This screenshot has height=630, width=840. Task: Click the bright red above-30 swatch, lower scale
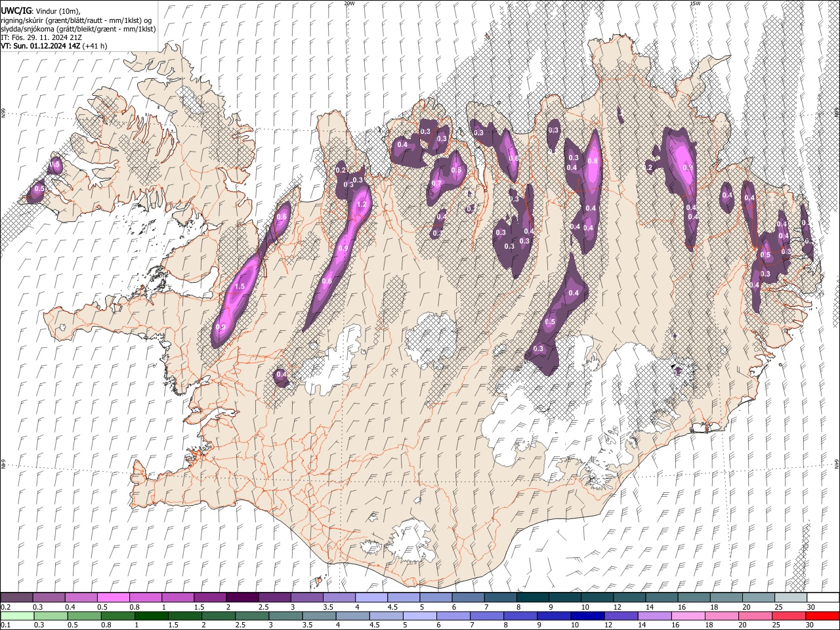[x=822, y=616]
